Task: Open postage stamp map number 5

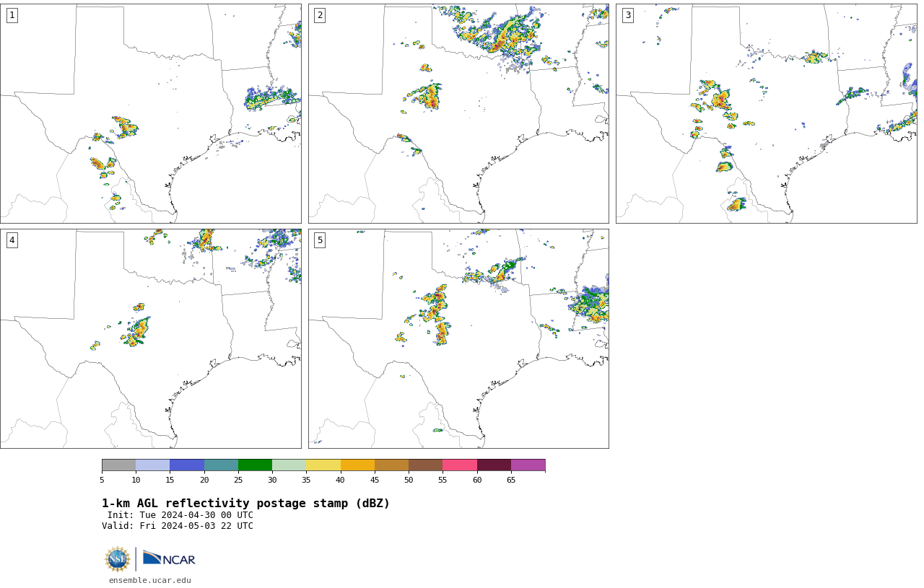Action: pyautogui.click(x=458, y=338)
